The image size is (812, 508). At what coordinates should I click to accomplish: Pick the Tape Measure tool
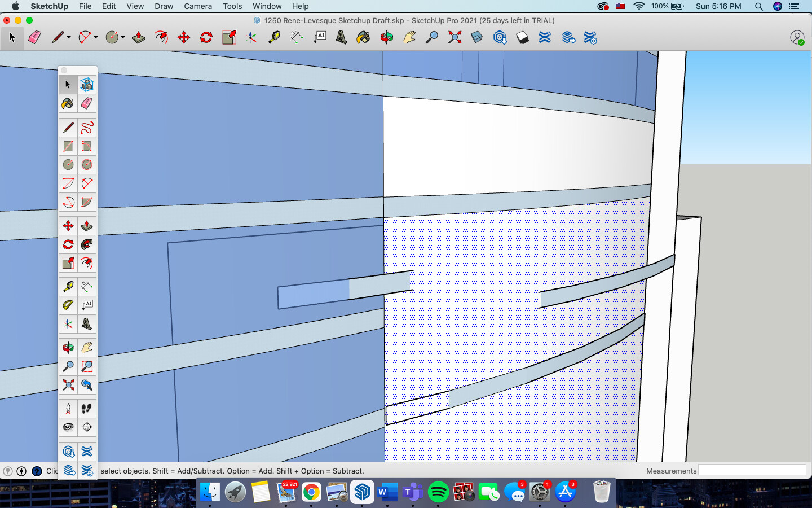click(x=68, y=286)
